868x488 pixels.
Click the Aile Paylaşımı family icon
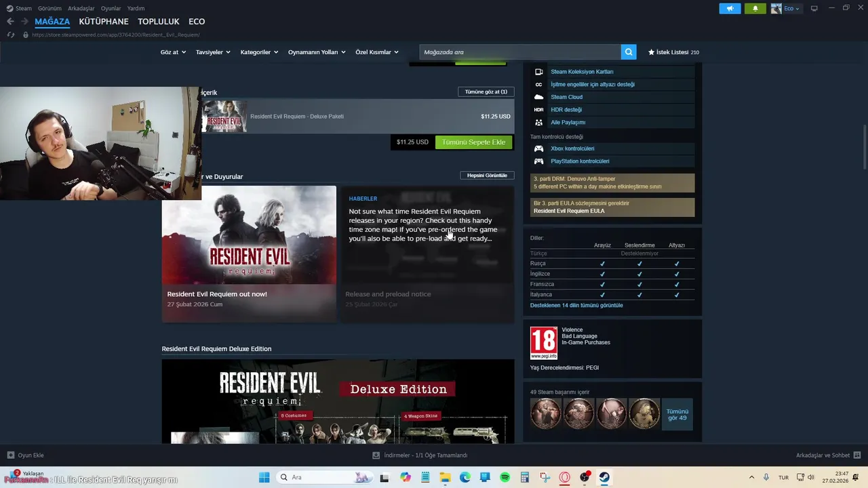click(x=538, y=123)
